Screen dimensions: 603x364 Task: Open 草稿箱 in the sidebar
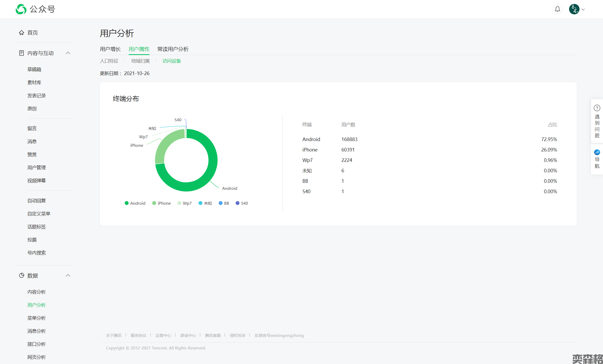(34, 70)
